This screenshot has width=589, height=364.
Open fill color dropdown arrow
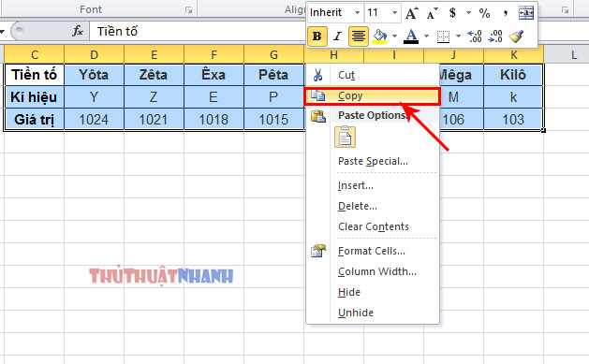[394, 36]
